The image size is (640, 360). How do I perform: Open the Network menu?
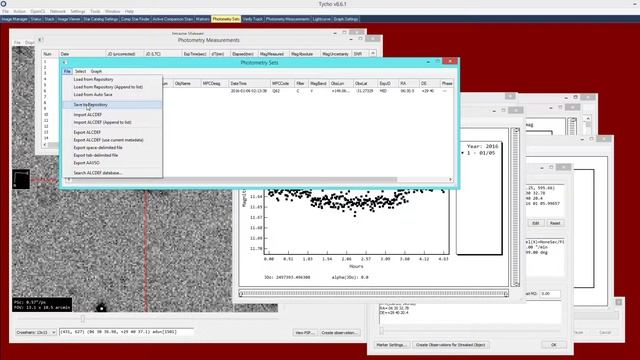point(58,11)
